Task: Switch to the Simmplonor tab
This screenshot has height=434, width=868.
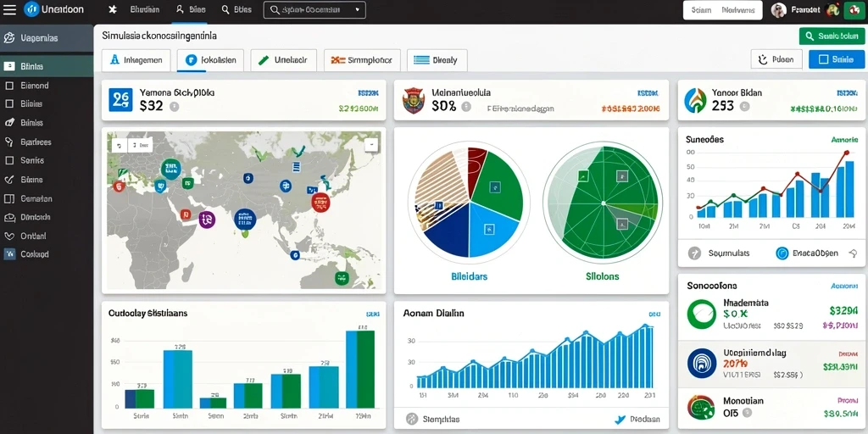Action: point(361,60)
